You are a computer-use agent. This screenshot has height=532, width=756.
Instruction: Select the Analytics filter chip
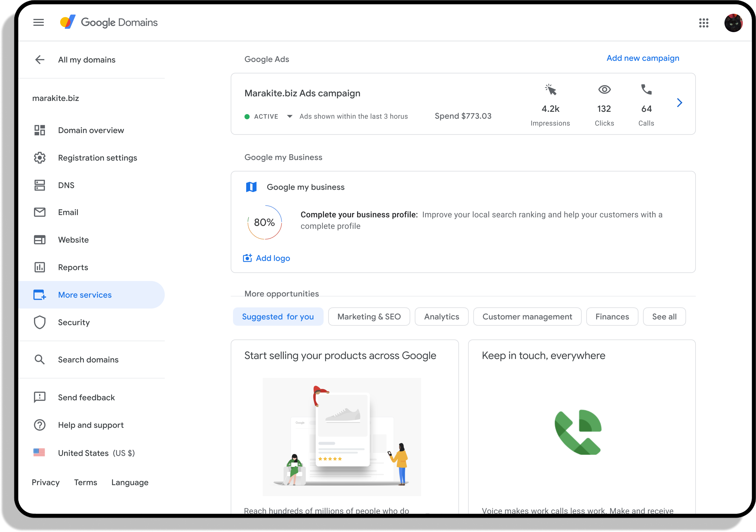pyautogui.click(x=442, y=317)
